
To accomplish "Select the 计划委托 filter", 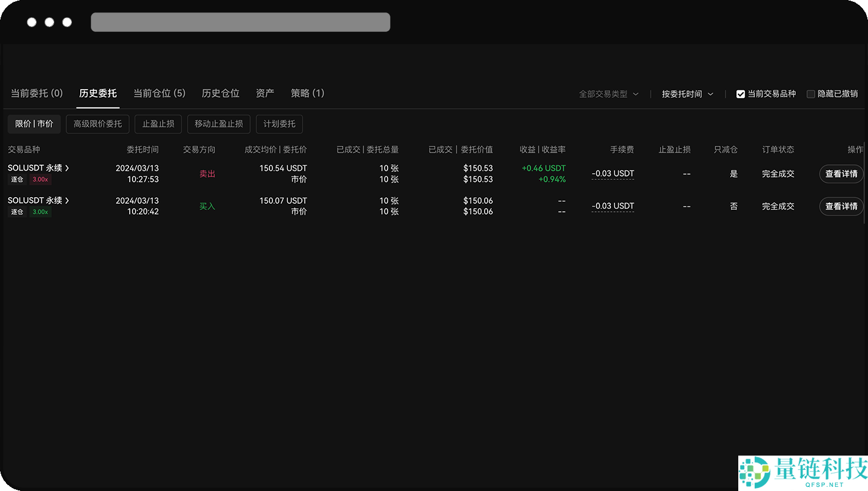I will point(279,124).
